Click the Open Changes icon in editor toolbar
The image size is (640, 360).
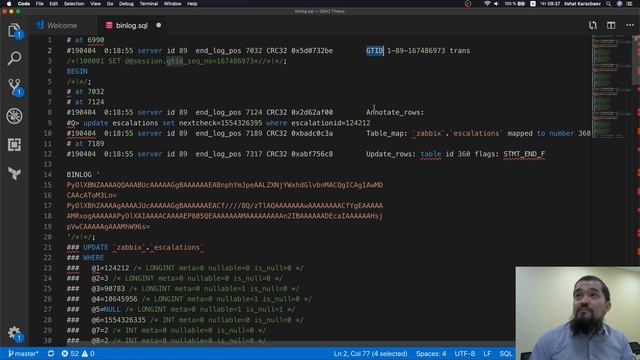click(x=593, y=25)
